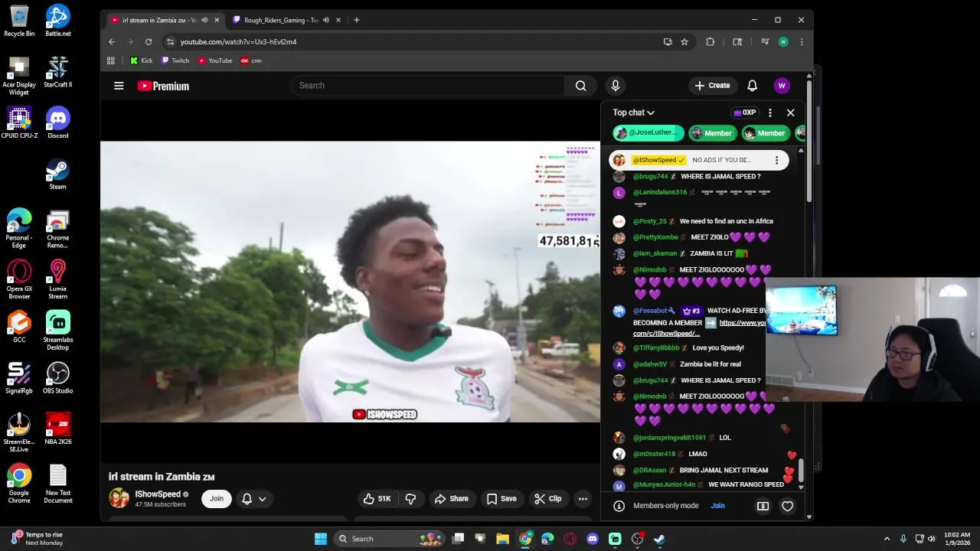The width and height of the screenshot is (980, 551).
Task: Click Join link in members-only chat bar
Action: [717, 506]
